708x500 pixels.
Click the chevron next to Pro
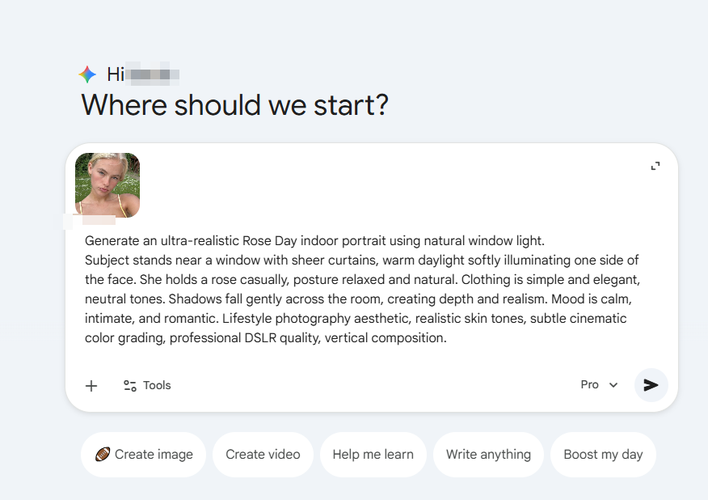click(x=613, y=385)
